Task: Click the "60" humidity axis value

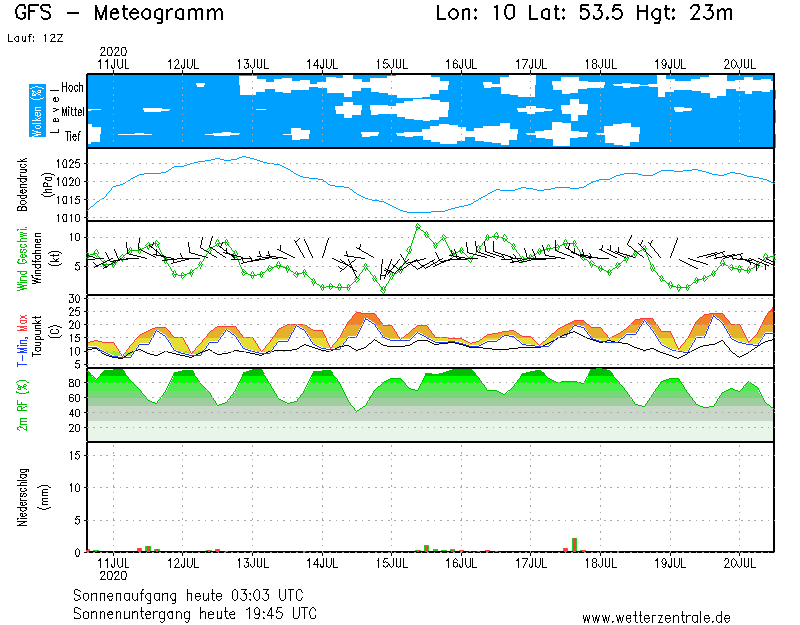Action: click(x=74, y=398)
